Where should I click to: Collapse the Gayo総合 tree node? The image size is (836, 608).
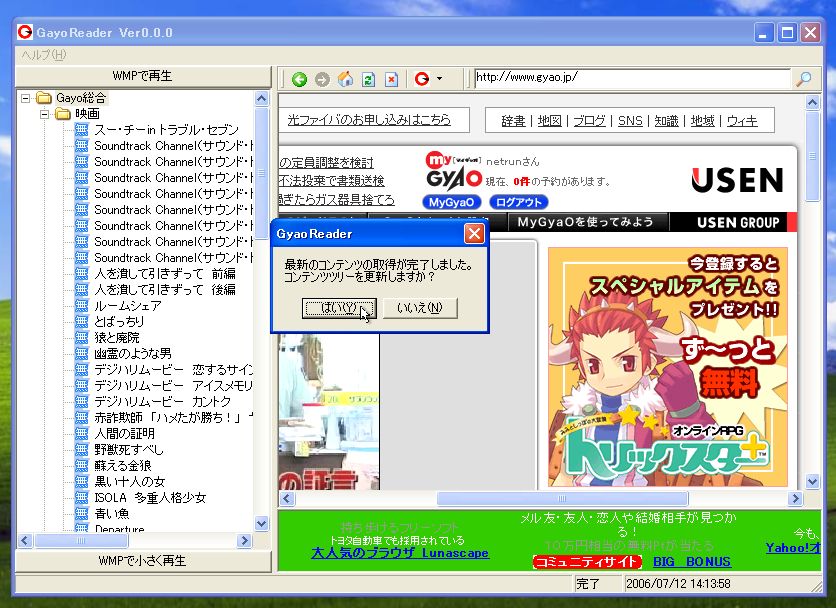tap(26, 98)
